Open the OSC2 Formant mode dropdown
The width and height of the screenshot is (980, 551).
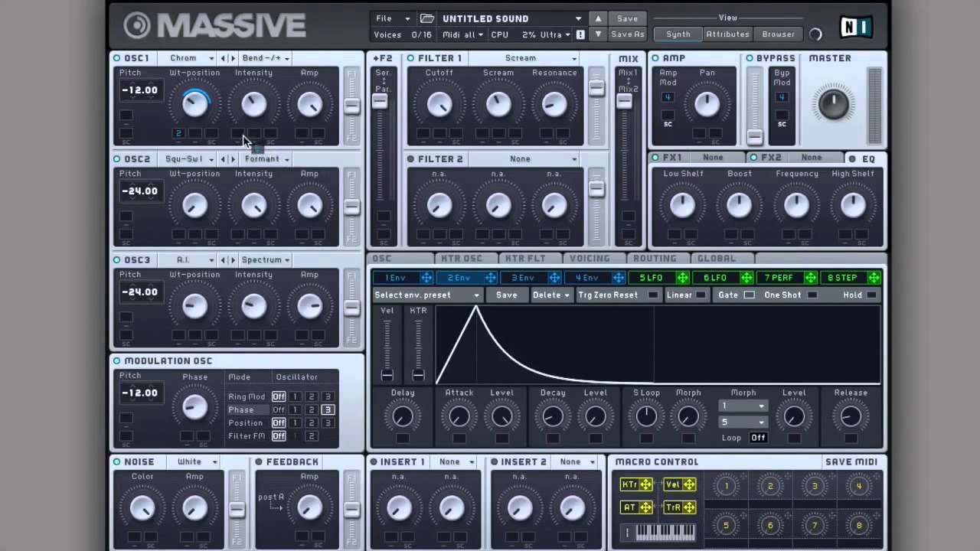point(265,159)
